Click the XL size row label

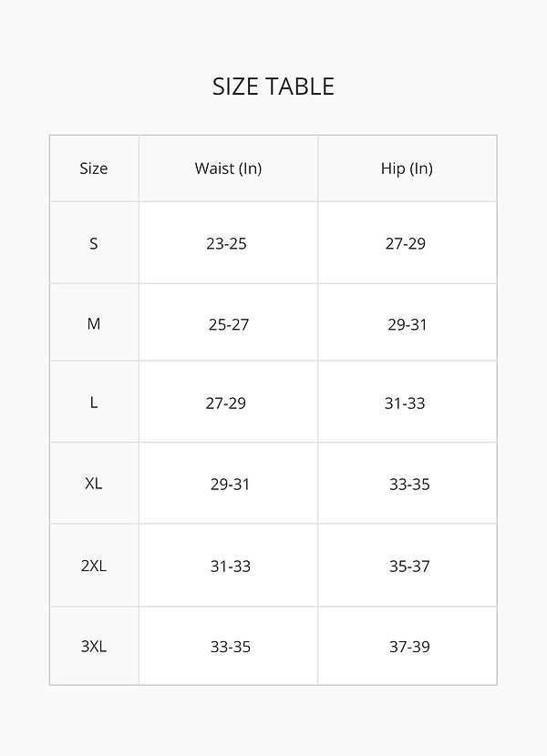94,484
